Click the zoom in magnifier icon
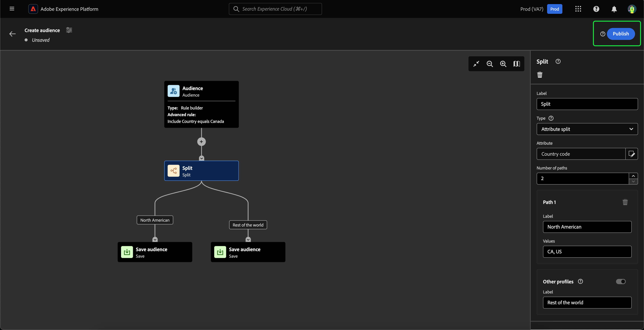This screenshot has height=330, width=644. coord(503,64)
